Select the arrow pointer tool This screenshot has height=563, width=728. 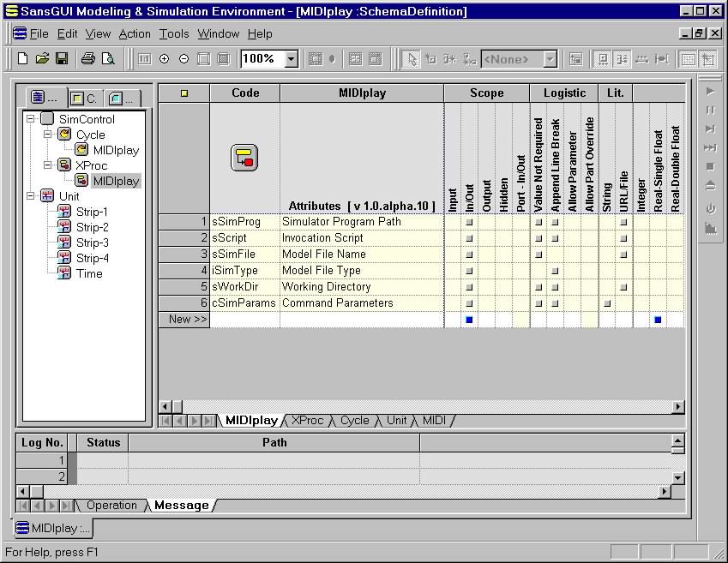pos(412,59)
